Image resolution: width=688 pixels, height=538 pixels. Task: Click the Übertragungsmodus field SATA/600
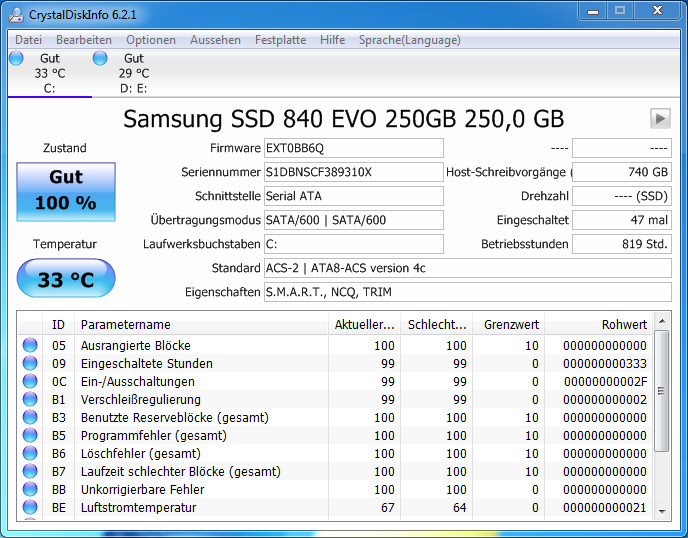354,220
